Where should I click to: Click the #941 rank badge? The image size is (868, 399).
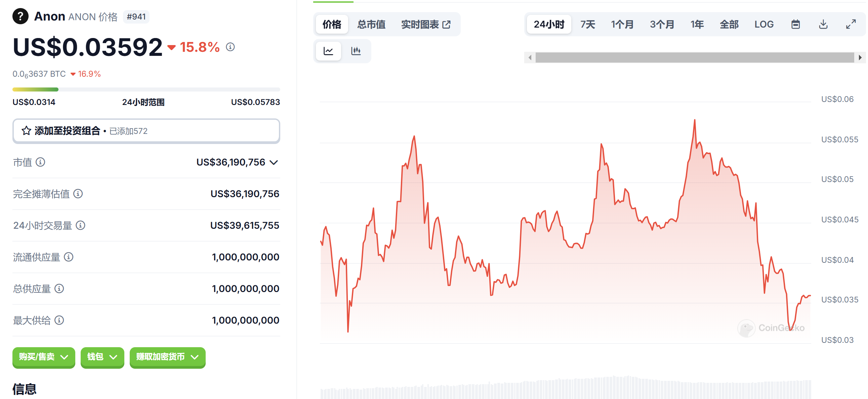(x=136, y=16)
